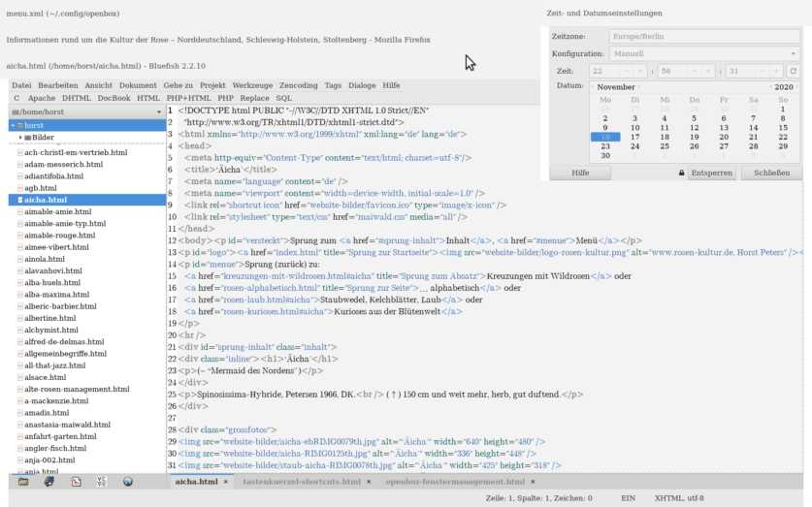Select the snippets sidebar tab icon
Screen dimensions: 812x507
(x=76, y=481)
